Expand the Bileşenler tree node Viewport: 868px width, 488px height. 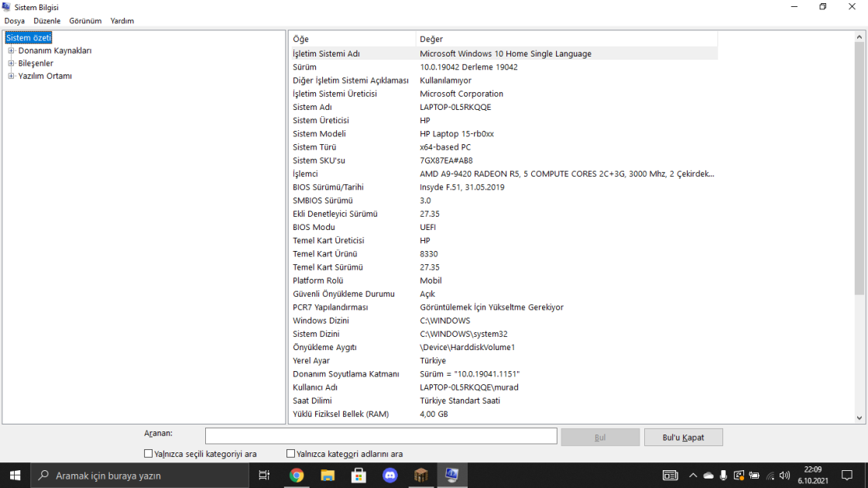click(x=11, y=64)
